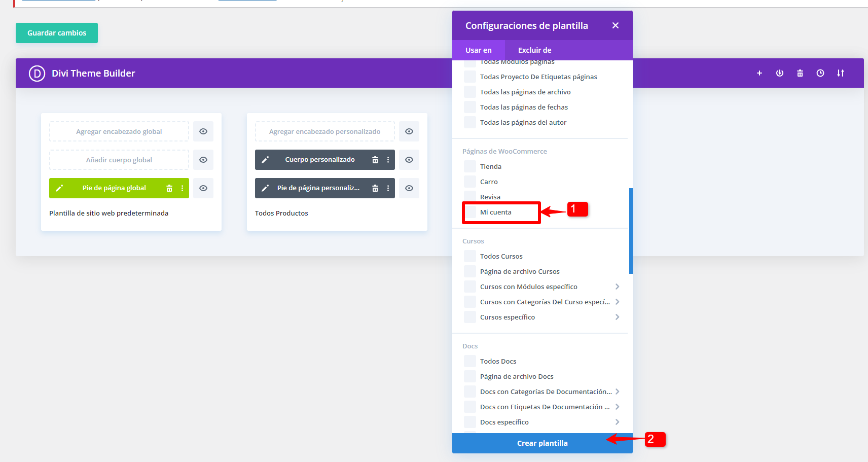Screen dimensions: 868x462
Task: Expand Docs específico chevron
Action: [617, 422]
